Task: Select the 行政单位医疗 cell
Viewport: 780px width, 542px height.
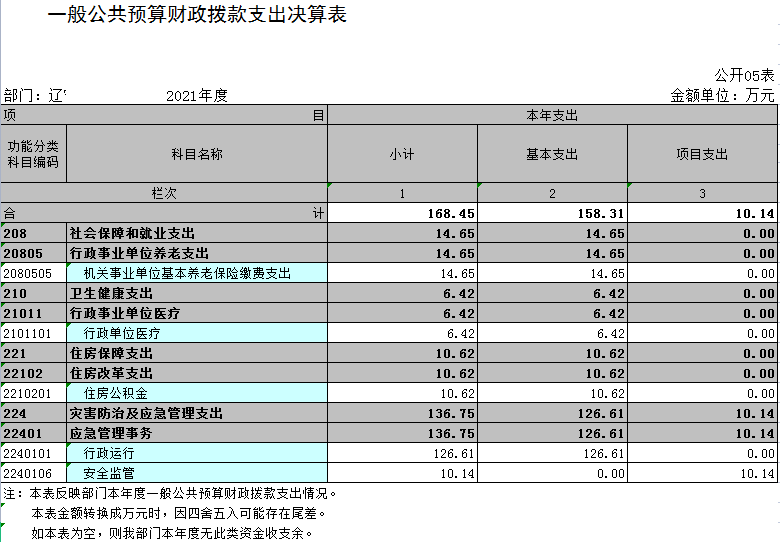Action: (x=197, y=333)
